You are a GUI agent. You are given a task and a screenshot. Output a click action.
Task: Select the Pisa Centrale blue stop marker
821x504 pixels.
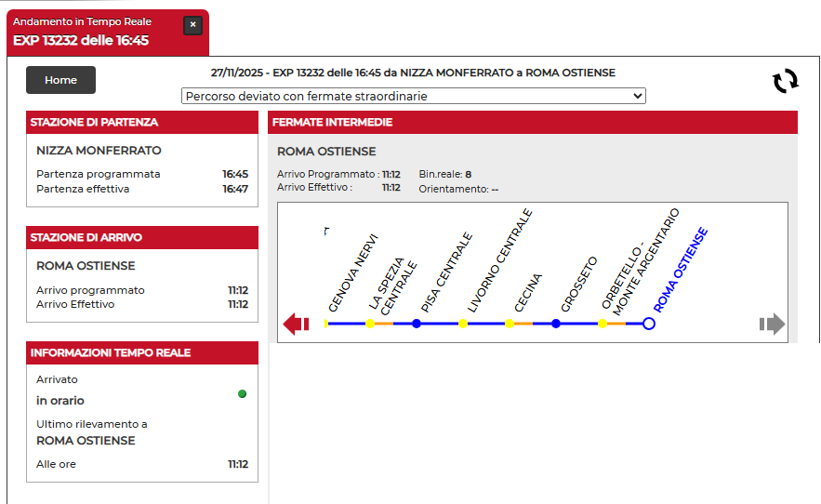(x=417, y=324)
